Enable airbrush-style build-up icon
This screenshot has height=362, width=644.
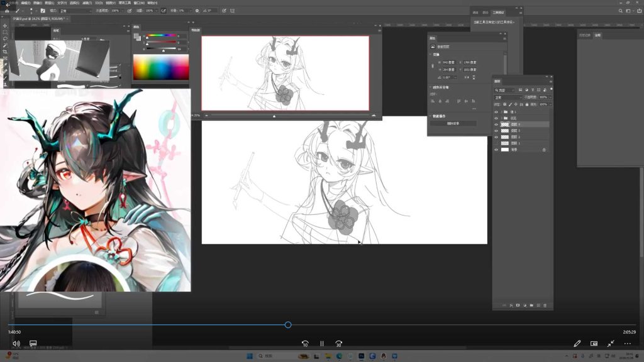[x=164, y=11]
